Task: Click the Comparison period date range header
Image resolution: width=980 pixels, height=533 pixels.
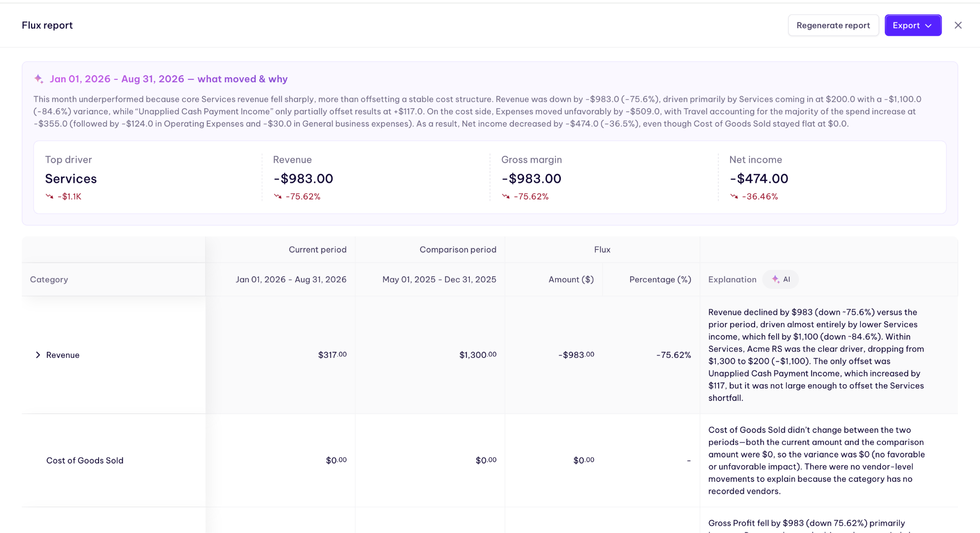Action: [439, 279]
